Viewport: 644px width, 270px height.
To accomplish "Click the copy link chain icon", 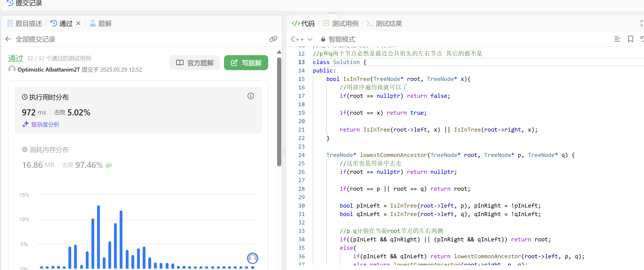I will 273,39.
